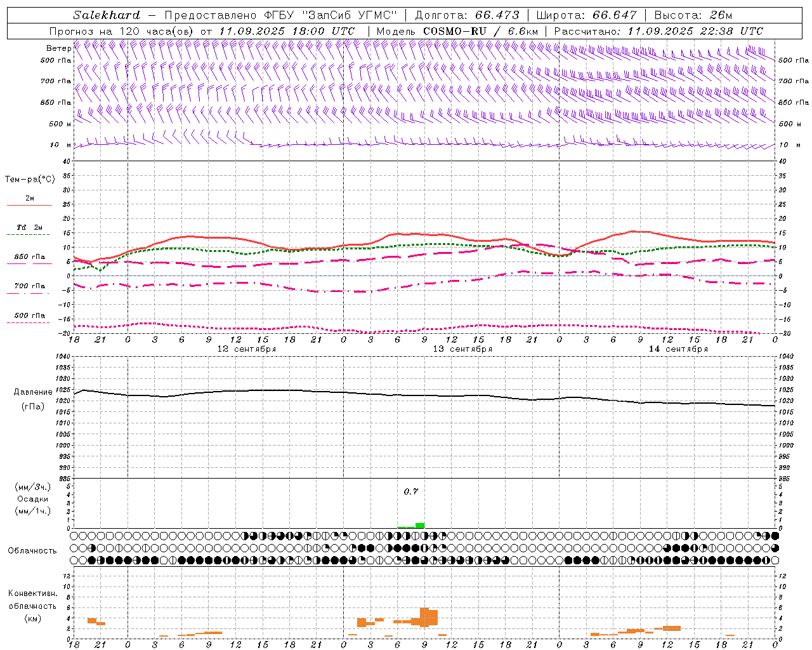Viewport: 812px width, 650px height.
Task: Click the 'Конвективн.' convective label
Action: 32,594
